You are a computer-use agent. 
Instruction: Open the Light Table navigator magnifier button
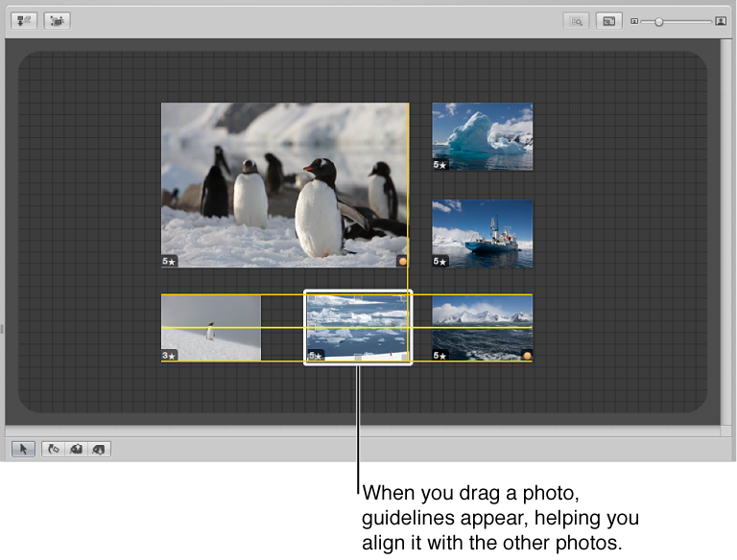pos(576,21)
